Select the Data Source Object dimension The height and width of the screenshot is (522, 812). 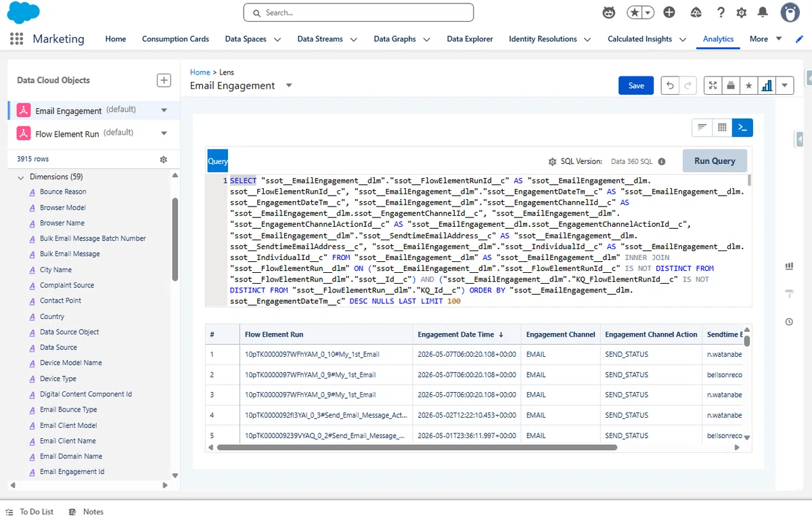click(x=69, y=332)
